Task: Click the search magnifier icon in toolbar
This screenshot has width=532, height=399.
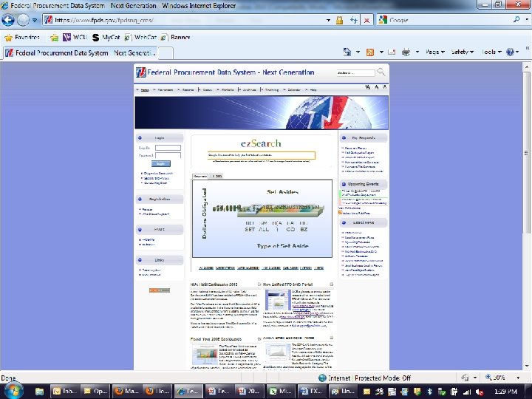Action: click(x=516, y=20)
